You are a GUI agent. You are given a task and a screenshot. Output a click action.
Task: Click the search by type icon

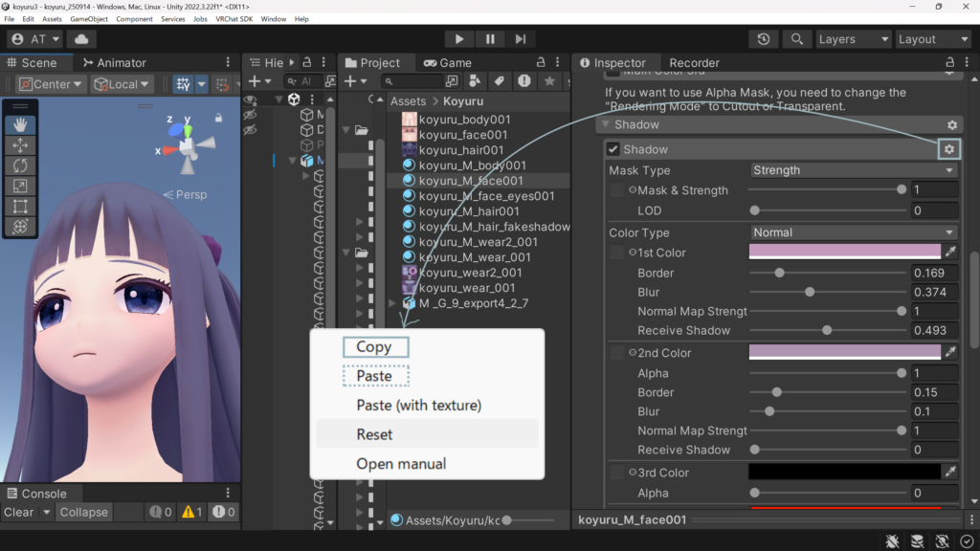pyautogui.click(x=475, y=81)
